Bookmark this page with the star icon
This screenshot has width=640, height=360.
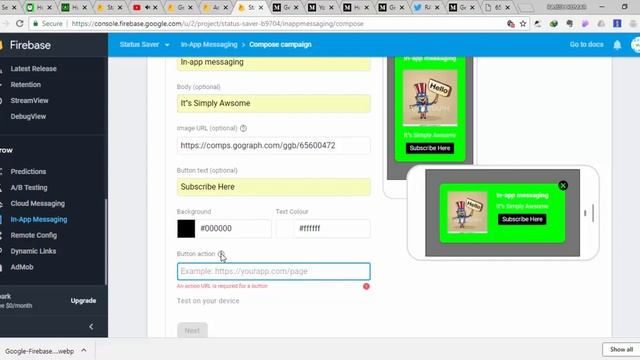pyautogui.click(x=523, y=24)
